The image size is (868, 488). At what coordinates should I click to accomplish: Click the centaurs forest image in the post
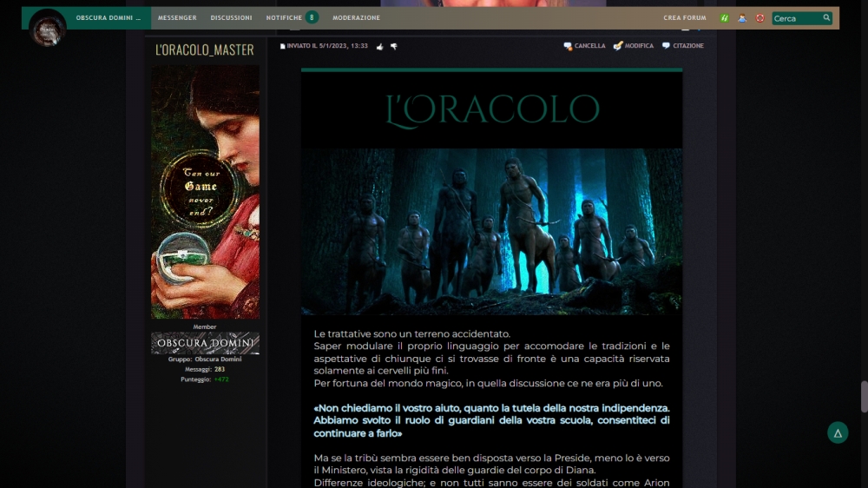click(x=491, y=232)
